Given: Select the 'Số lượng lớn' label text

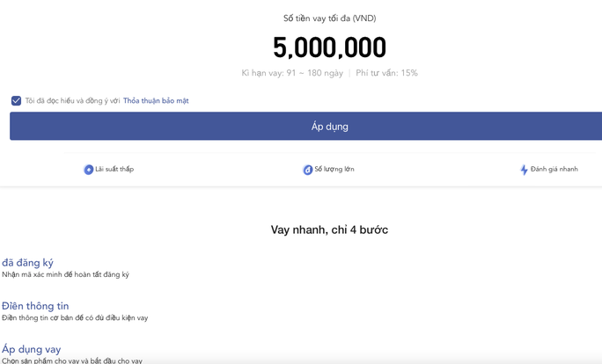Looking at the screenshot, I should 334,170.
